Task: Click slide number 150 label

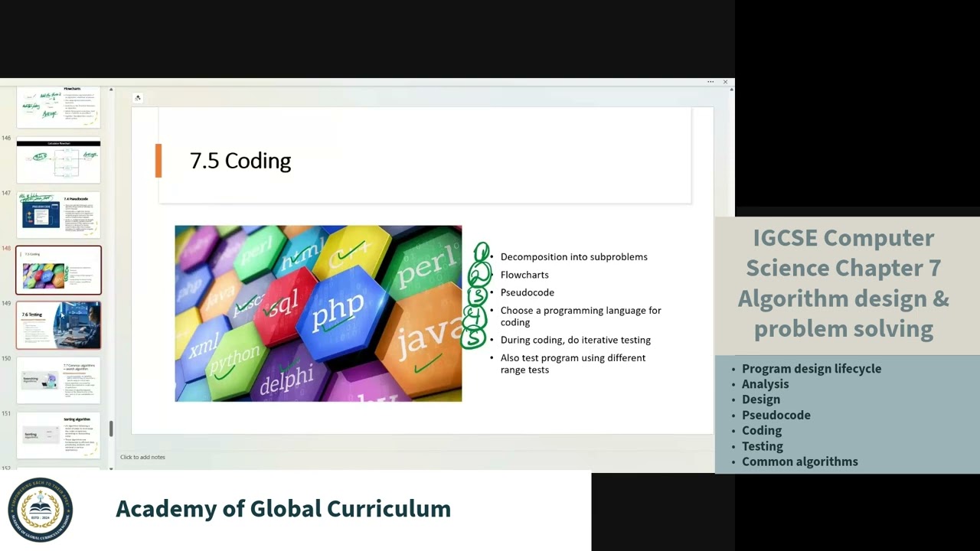Action: [x=6, y=358]
